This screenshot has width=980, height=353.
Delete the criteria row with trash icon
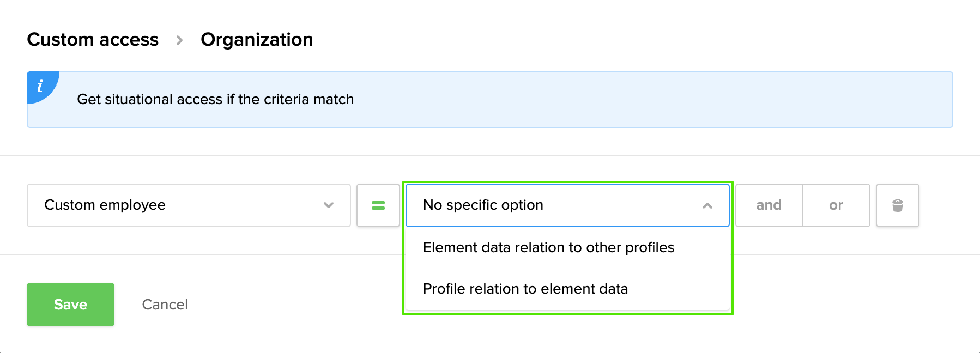tap(897, 205)
